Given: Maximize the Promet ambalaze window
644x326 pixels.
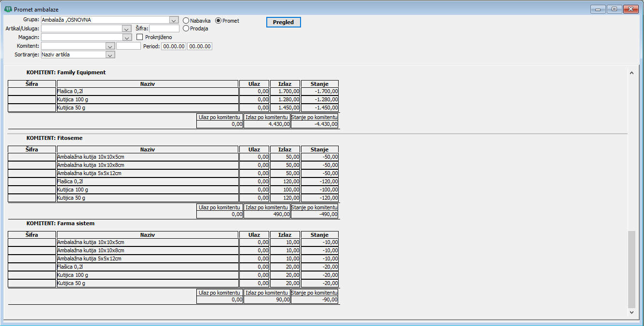Looking at the screenshot, I should [614, 9].
